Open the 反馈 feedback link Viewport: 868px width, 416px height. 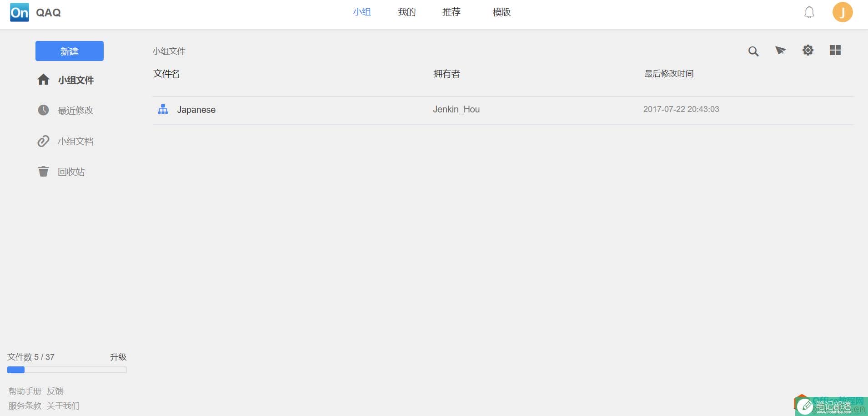coord(55,391)
